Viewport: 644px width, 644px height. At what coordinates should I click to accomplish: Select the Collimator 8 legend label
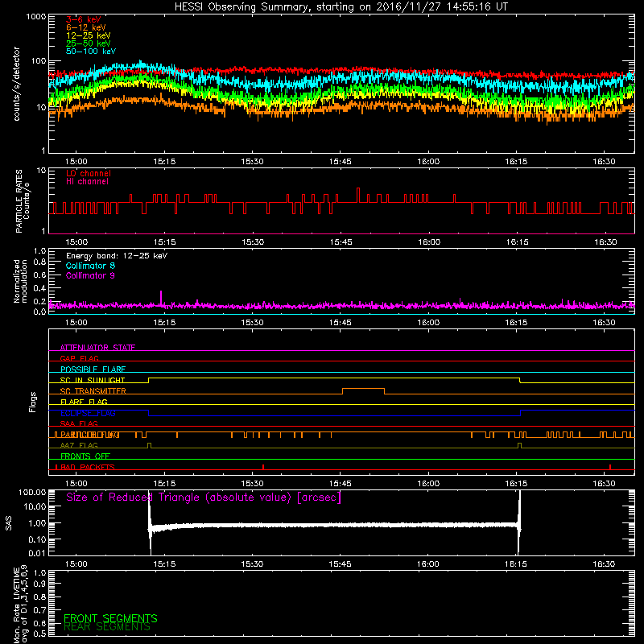(90, 266)
